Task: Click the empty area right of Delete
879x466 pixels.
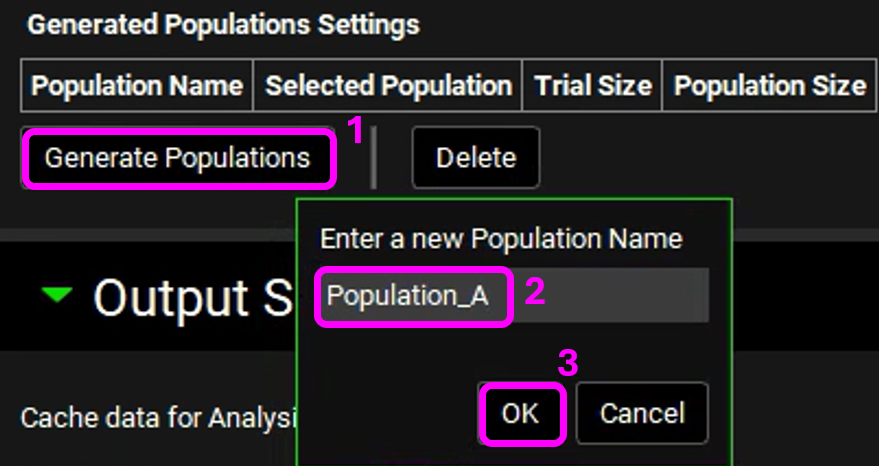Action: [700, 158]
